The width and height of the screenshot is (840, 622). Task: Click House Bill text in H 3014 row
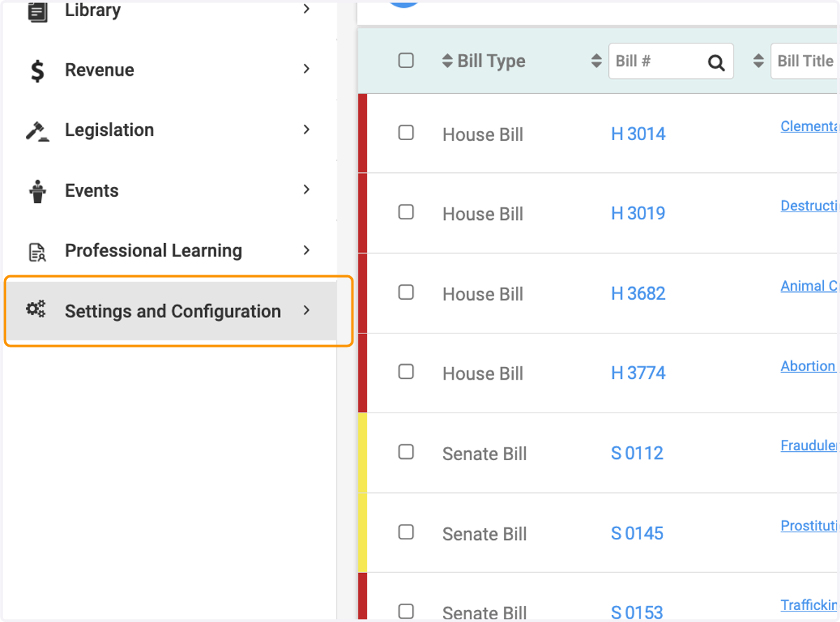coord(483,134)
